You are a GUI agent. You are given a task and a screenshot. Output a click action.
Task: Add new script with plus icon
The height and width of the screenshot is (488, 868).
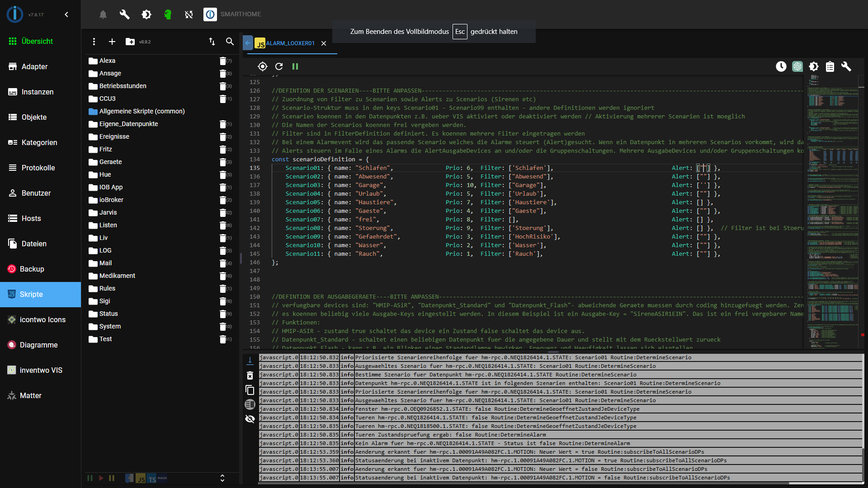click(112, 42)
